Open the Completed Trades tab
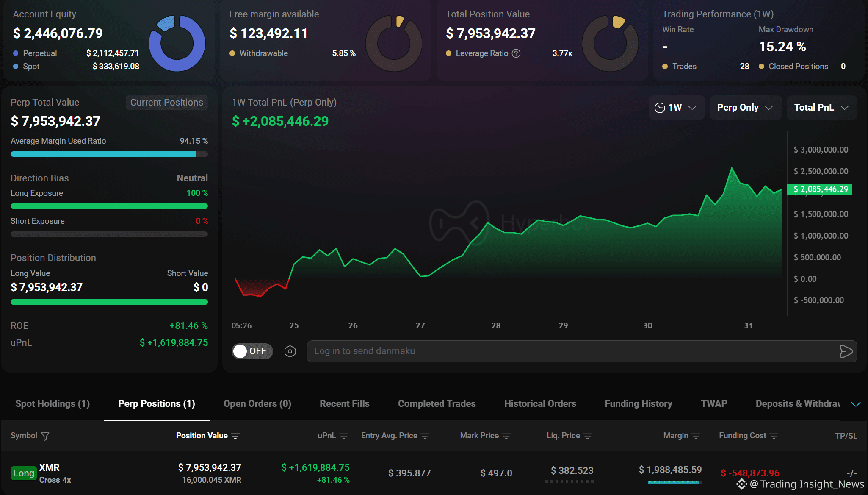Image resolution: width=868 pixels, height=495 pixels. pyautogui.click(x=437, y=404)
